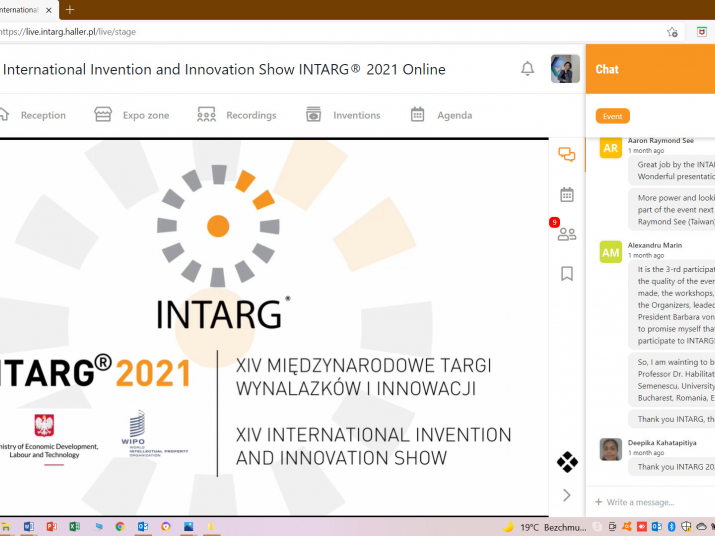Click Deepika Kahatapitiya's avatar in chat
This screenshot has width=715, height=536.
tap(610, 449)
